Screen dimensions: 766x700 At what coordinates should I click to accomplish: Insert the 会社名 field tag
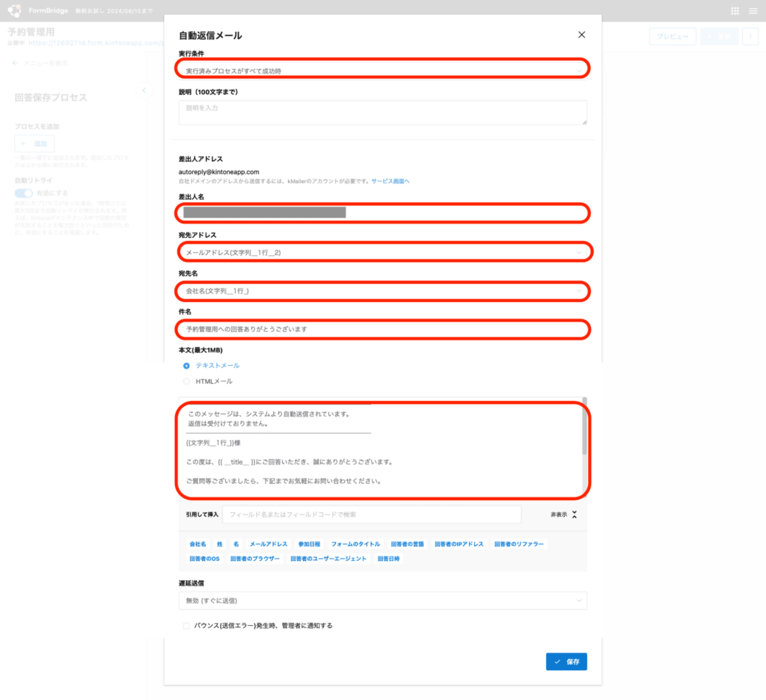click(198, 544)
